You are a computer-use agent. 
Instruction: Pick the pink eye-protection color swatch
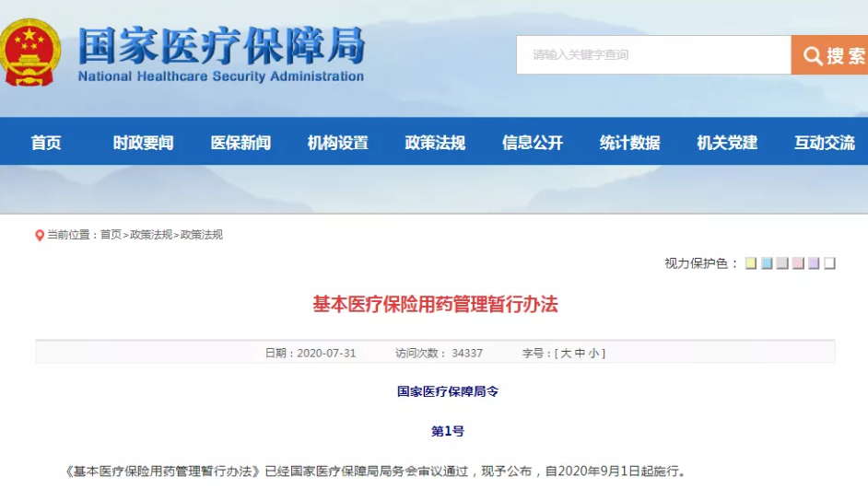(798, 263)
